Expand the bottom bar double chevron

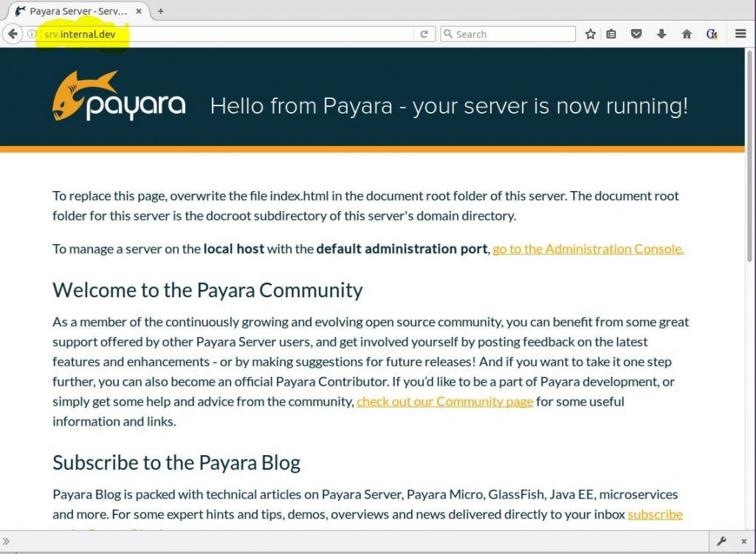tap(6, 541)
